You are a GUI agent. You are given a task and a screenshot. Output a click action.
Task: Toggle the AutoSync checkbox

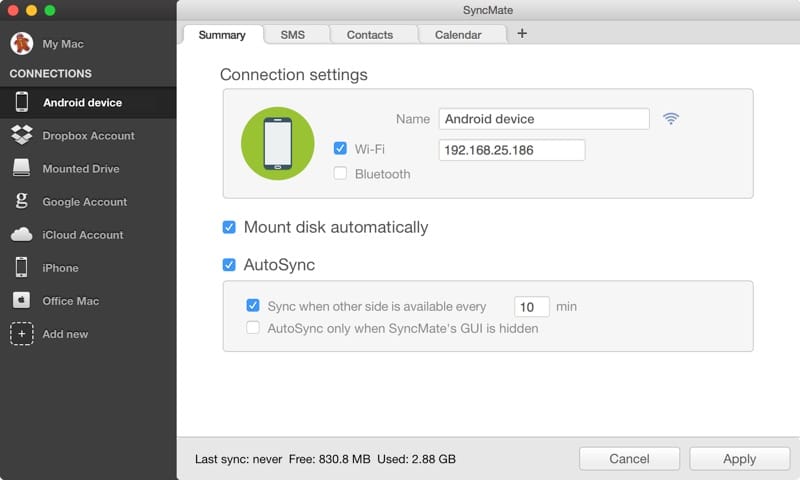(229, 265)
